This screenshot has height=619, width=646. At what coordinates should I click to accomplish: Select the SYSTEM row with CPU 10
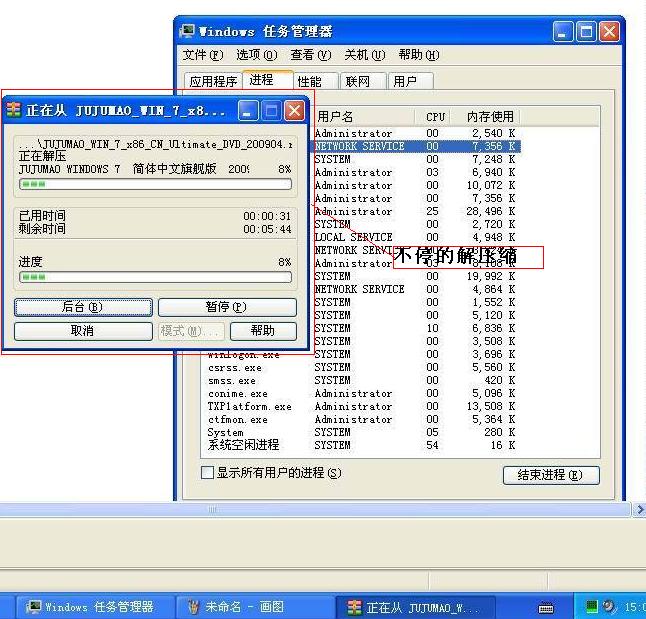(x=414, y=328)
